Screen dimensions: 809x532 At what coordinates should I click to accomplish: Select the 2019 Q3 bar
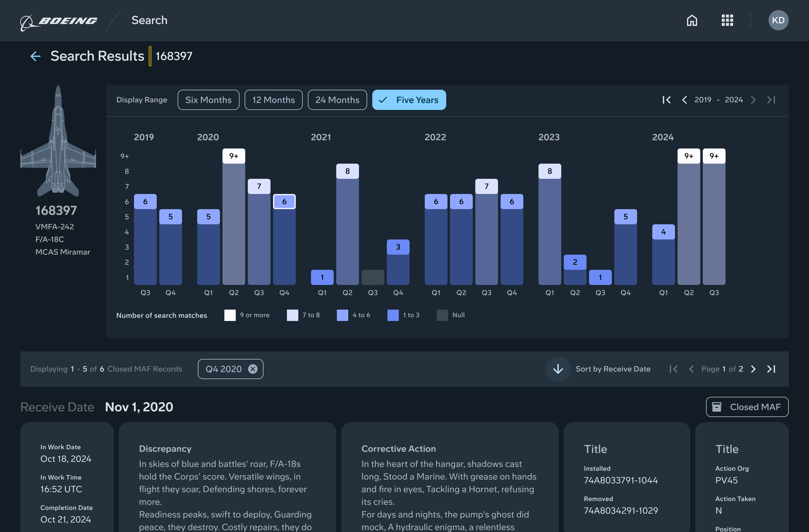click(145, 239)
